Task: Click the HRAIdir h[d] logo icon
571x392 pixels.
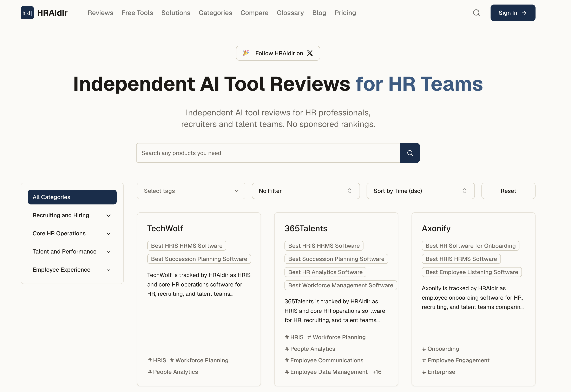Action: [27, 13]
